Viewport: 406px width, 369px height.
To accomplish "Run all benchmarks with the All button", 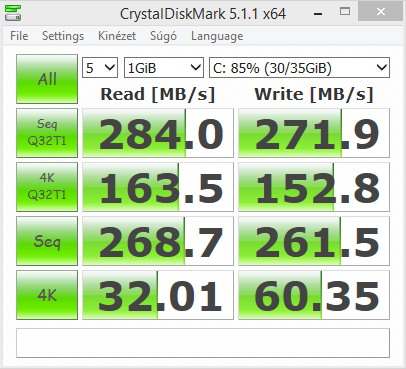I will (x=47, y=79).
